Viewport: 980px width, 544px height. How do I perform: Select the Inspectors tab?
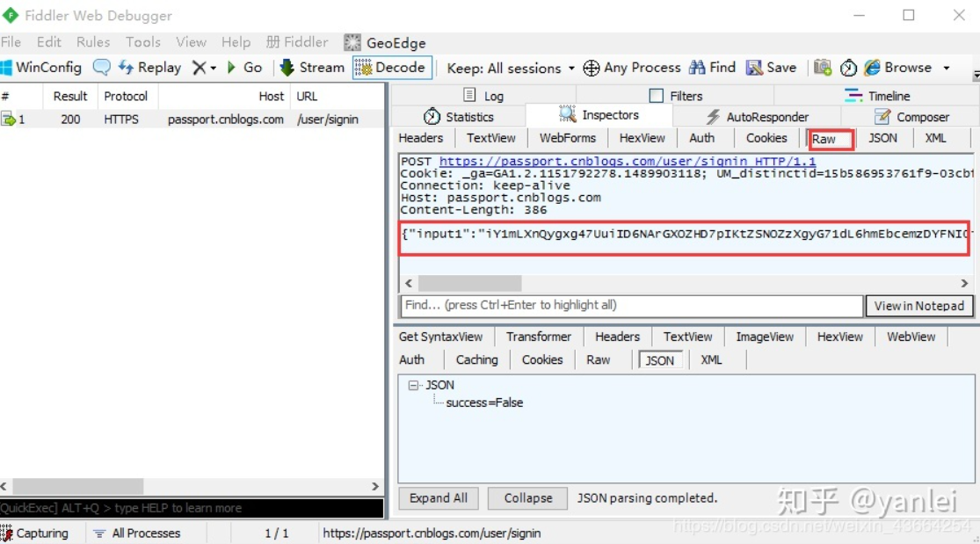coord(599,115)
